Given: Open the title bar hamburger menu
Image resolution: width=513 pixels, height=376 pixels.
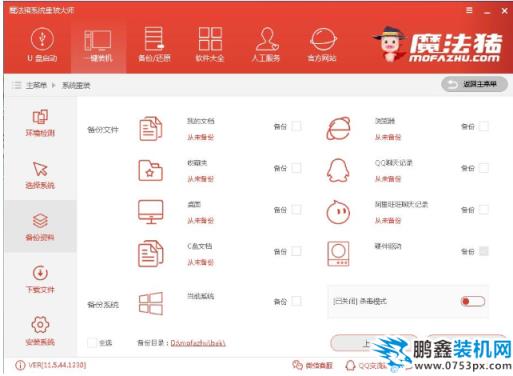Looking at the screenshot, I should tap(469, 11).
